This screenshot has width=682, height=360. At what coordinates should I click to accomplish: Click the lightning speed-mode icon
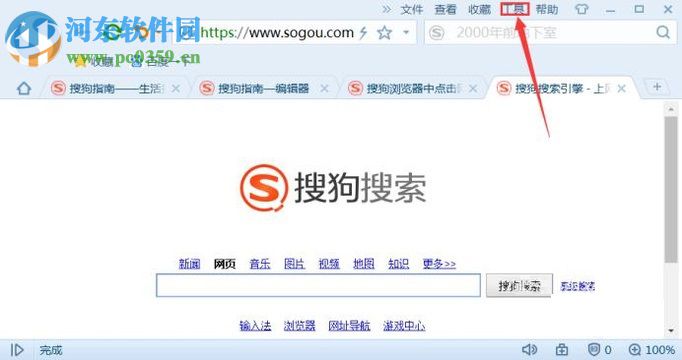(364, 33)
